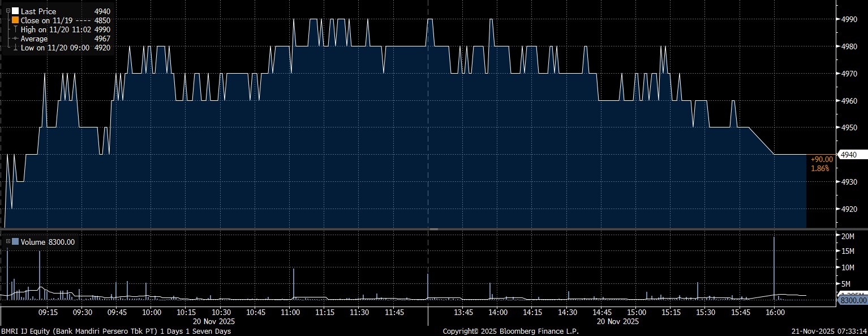This screenshot has width=868, height=336.
Task: Select the High marker icon in legend
Action: click(x=15, y=29)
